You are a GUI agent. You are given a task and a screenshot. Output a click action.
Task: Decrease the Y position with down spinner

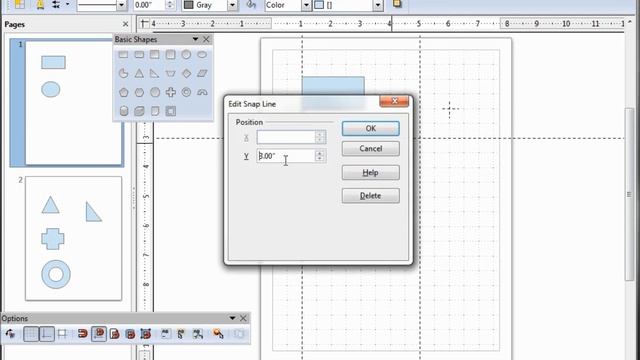tap(320, 159)
